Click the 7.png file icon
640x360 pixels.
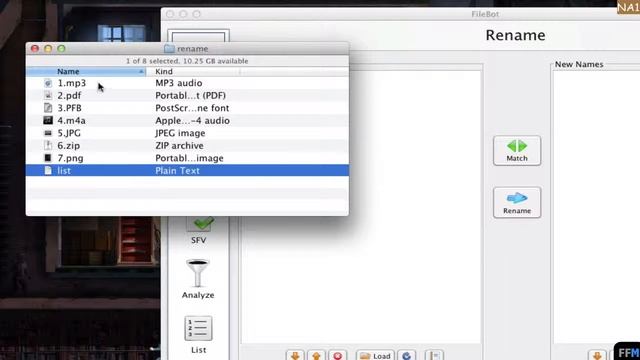(48, 158)
